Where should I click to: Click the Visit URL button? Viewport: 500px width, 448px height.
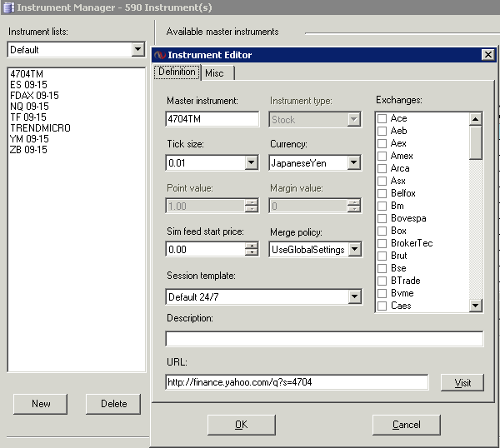point(462,382)
